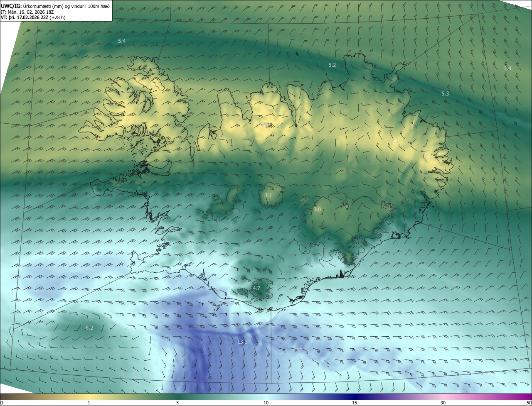The image size is (532, 406).
Task: Click the colorbar tick label 1
Action: click(x=89, y=403)
